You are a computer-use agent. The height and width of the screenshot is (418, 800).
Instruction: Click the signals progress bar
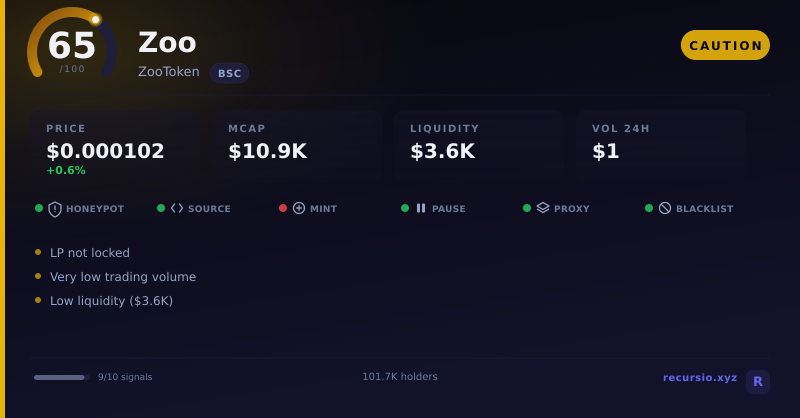pos(62,378)
